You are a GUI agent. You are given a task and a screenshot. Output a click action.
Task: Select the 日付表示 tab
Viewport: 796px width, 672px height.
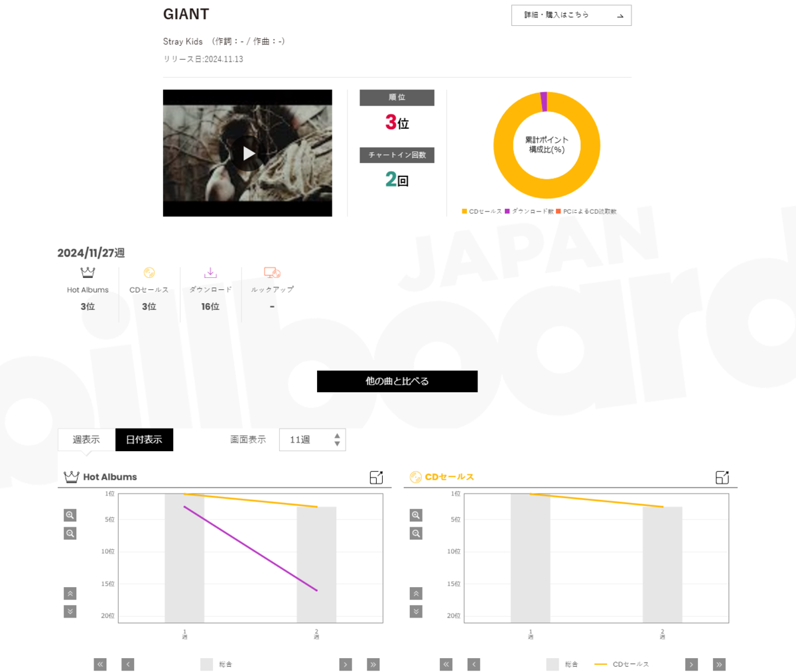(x=144, y=440)
